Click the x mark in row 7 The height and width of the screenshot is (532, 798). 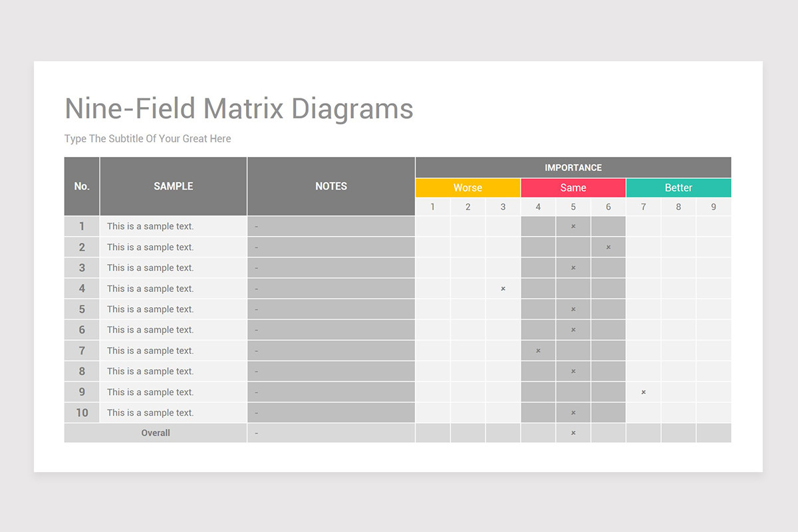click(538, 350)
